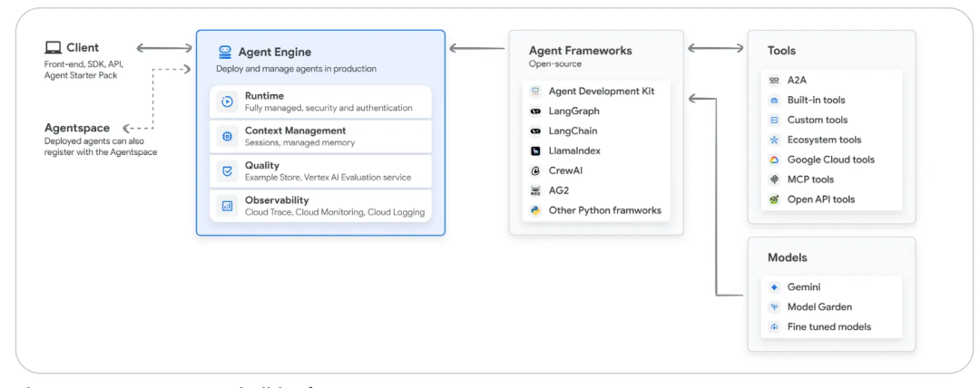
Task: Click the Runtime label
Action: pos(264,96)
